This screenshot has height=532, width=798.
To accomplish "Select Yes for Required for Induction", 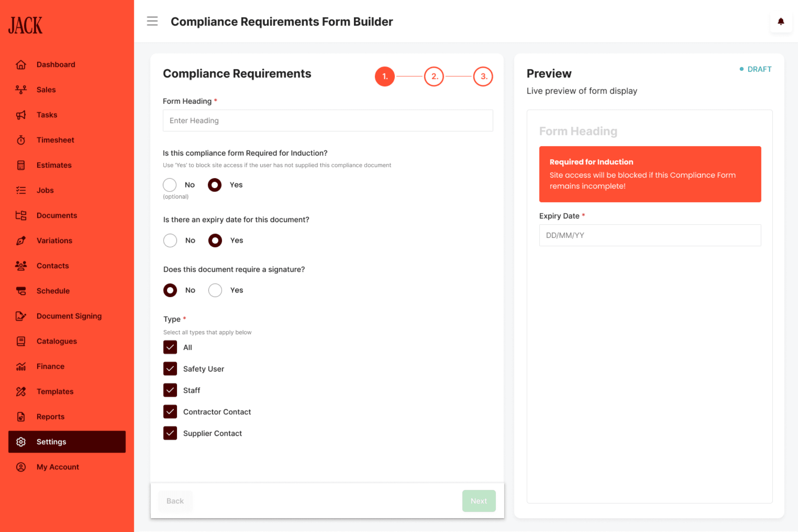I will pos(214,185).
